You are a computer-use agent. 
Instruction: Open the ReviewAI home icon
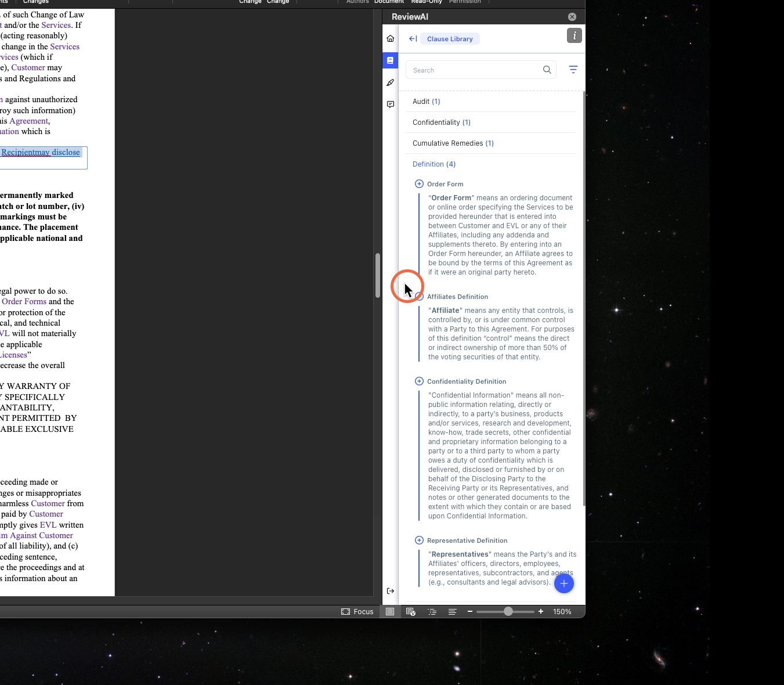click(x=391, y=38)
